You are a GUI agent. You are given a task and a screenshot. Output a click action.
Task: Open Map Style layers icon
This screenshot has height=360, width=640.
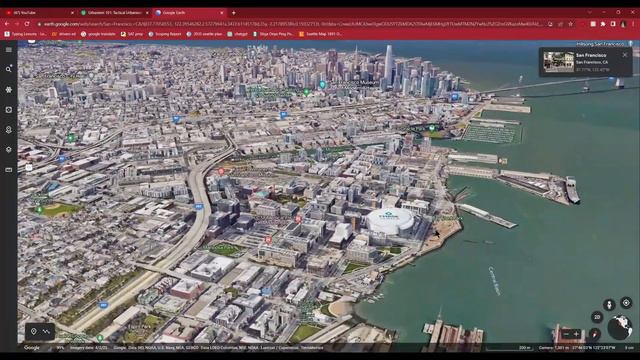point(9,150)
